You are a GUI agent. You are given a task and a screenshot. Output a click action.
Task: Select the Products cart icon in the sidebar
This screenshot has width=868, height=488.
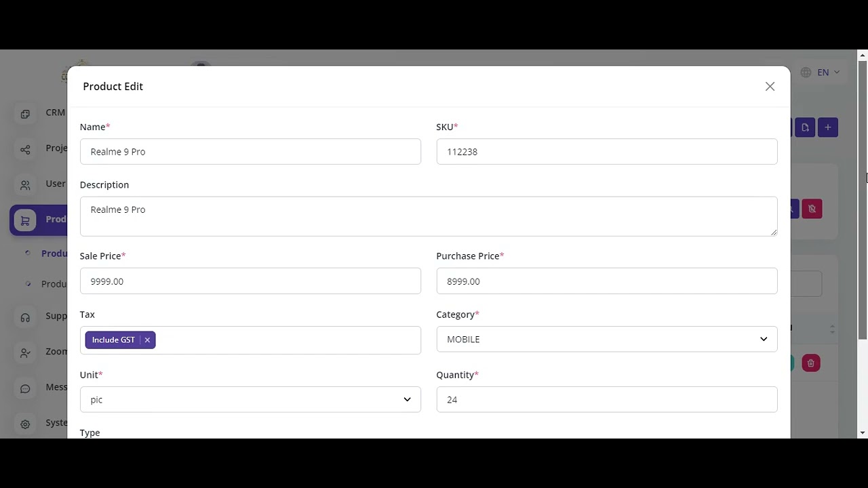click(25, 220)
